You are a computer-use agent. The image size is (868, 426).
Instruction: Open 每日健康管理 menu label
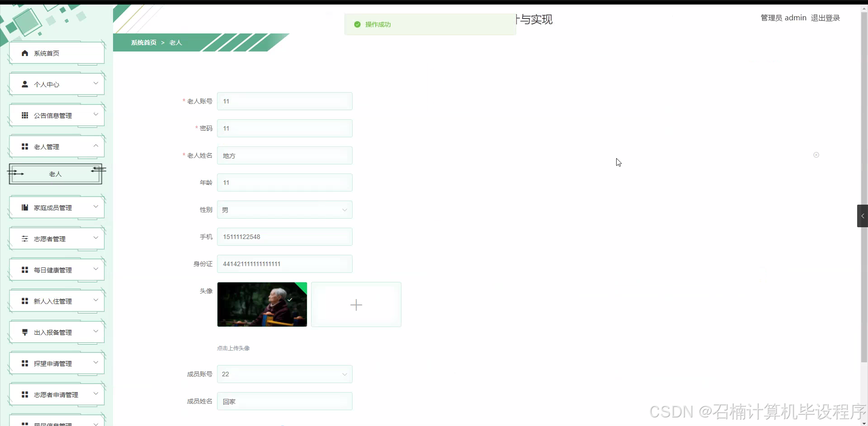(53, 270)
